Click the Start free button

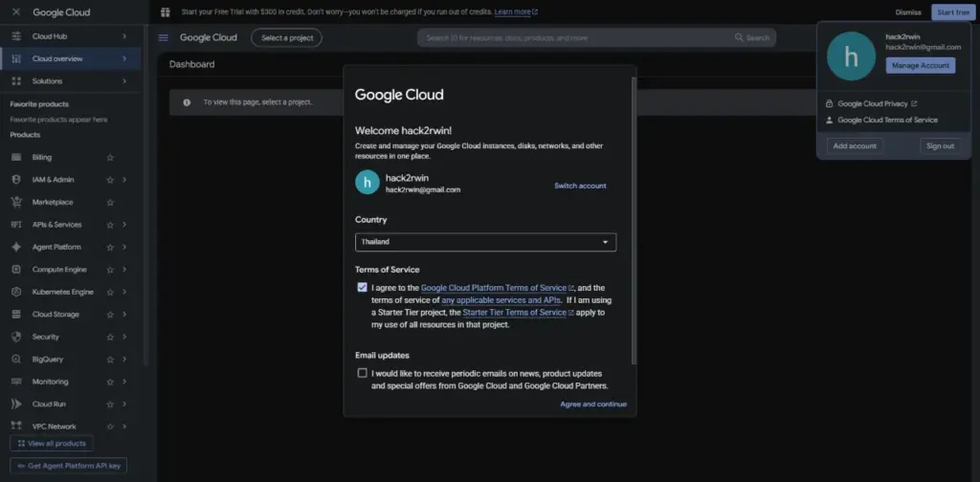[953, 11]
